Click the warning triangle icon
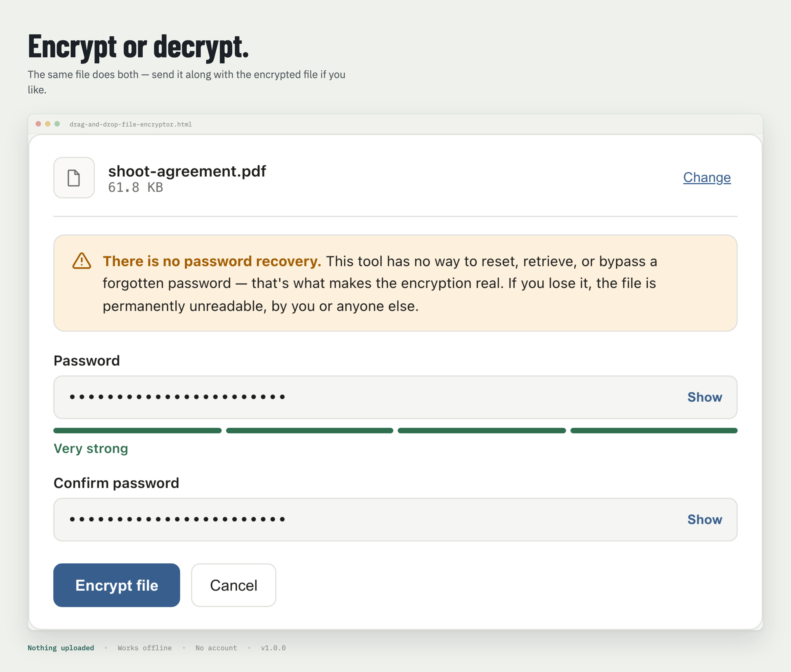The height and width of the screenshot is (672, 791). tap(82, 261)
